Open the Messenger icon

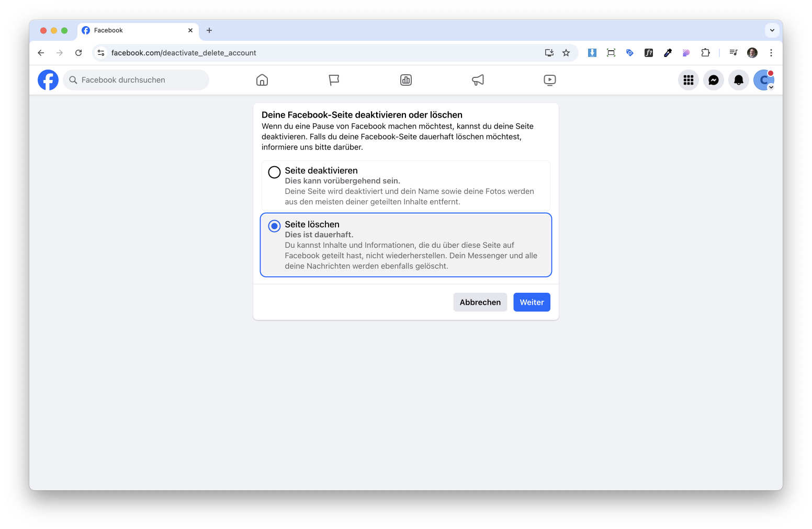[713, 80]
